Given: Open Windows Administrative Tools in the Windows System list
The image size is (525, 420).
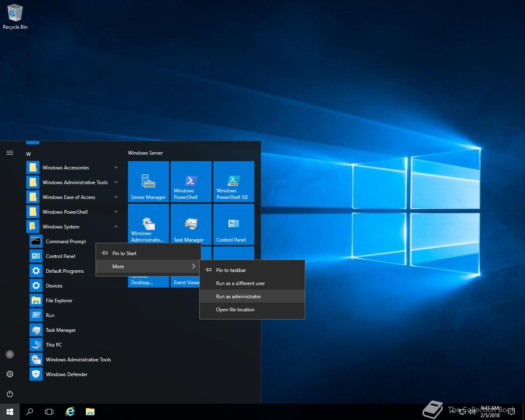Looking at the screenshot, I should pyautogui.click(x=74, y=359).
